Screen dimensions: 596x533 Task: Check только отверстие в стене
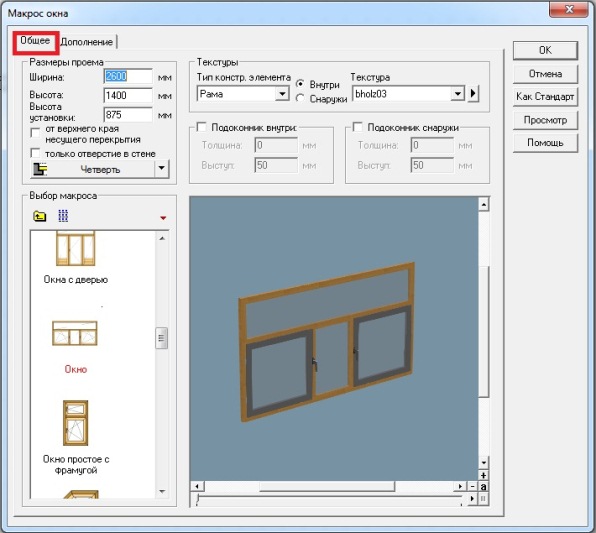[35, 153]
